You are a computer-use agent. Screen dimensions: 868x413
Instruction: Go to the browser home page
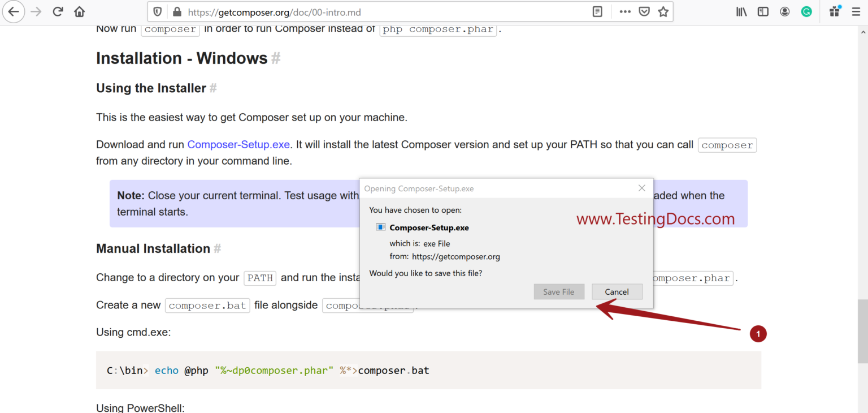click(x=79, y=11)
